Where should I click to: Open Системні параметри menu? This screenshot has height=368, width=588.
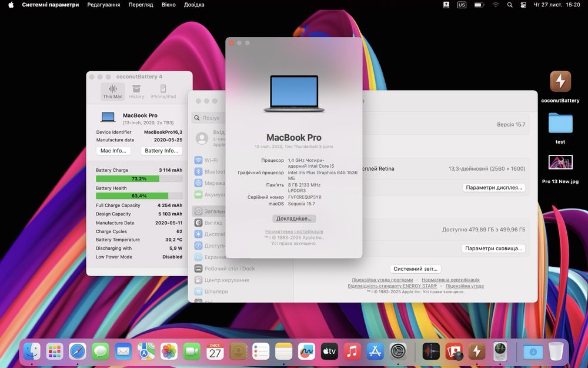pyautogui.click(x=50, y=5)
